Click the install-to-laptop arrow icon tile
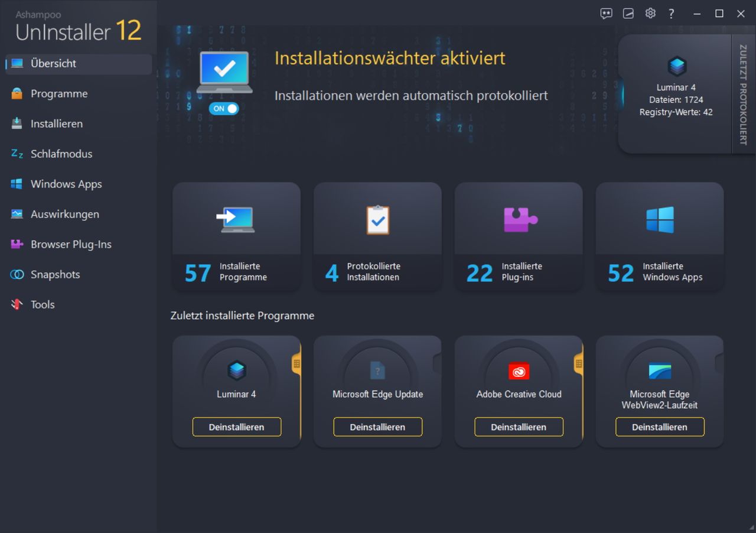The width and height of the screenshot is (756, 533). pos(236,219)
